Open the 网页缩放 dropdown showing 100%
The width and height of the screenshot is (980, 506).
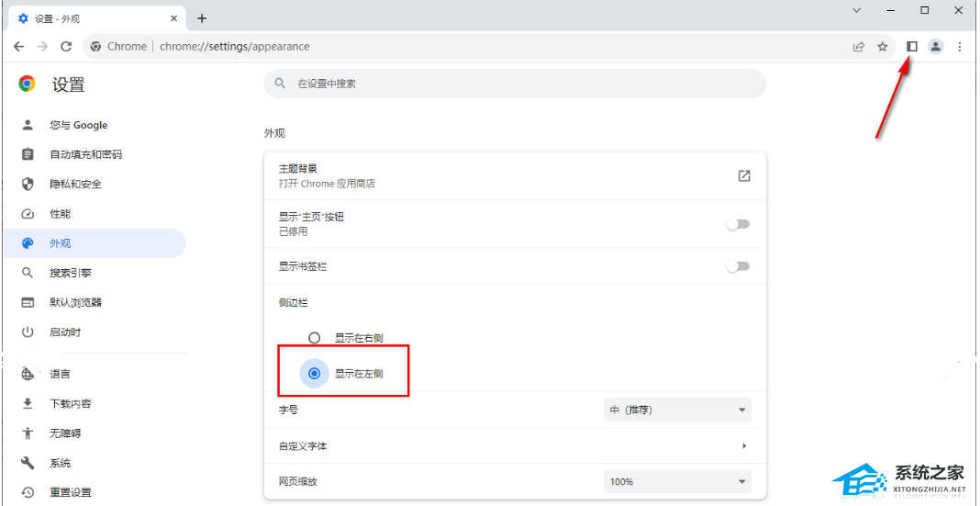click(x=677, y=481)
